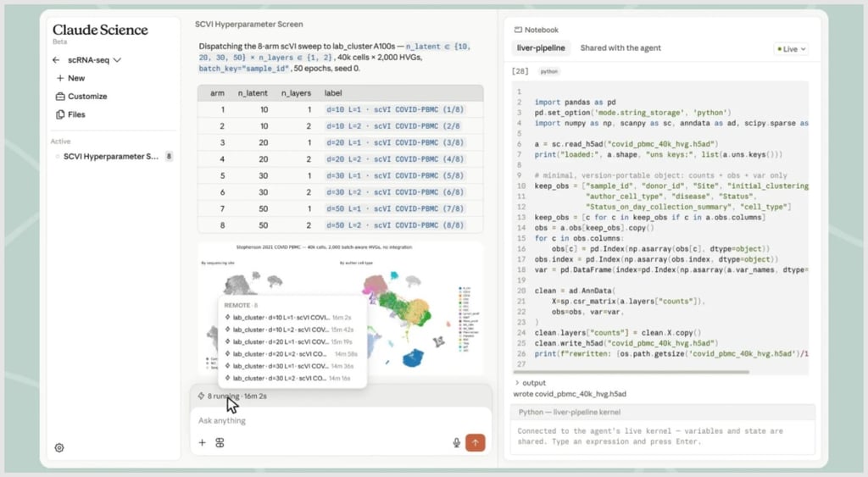Open the d=20 L=1 scVI COVID-PBMC (3/8) label
The image size is (868, 477).
(x=395, y=143)
